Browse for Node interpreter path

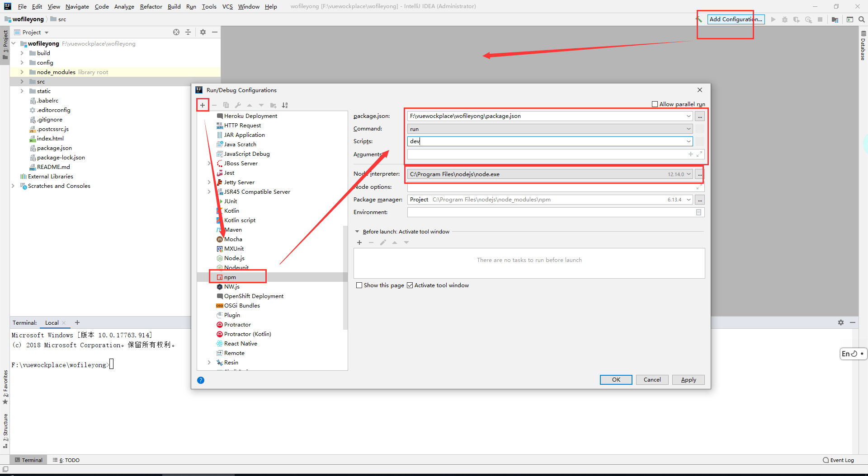click(700, 174)
